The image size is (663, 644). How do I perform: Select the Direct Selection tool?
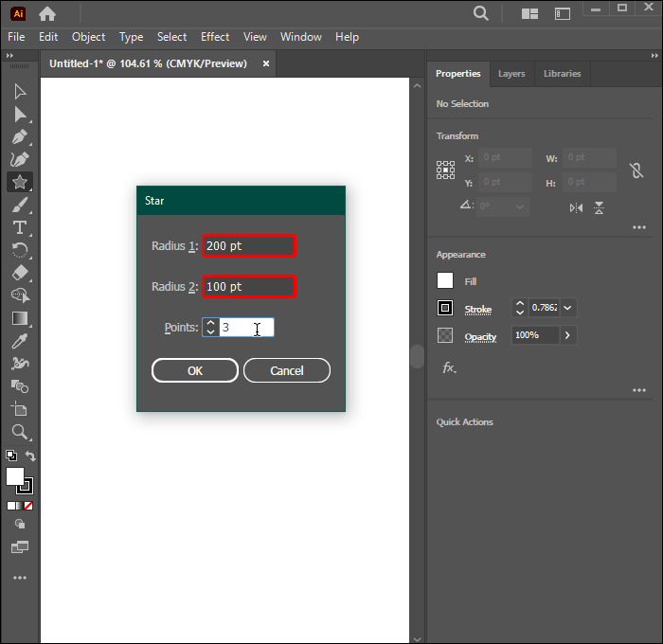(19, 114)
